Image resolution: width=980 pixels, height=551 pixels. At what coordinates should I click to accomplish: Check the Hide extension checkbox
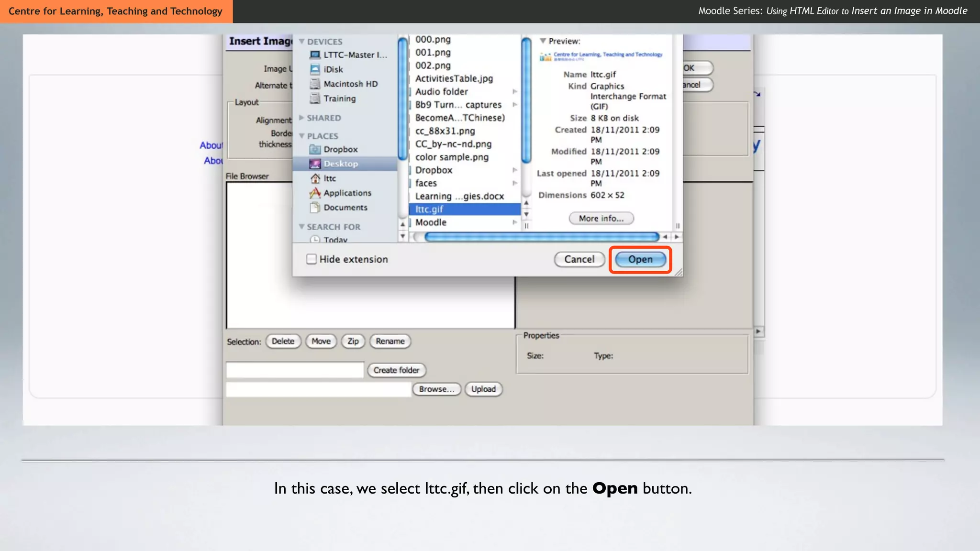point(312,259)
